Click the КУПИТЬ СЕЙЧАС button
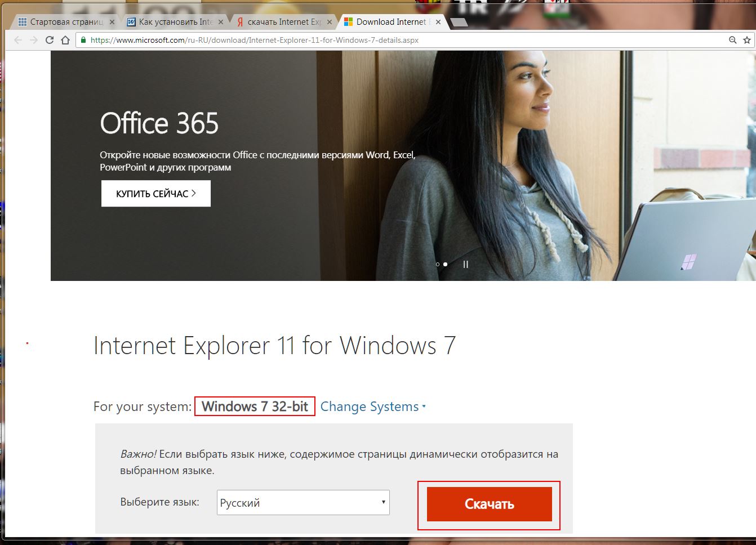This screenshot has height=545, width=756. pos(156,193)
